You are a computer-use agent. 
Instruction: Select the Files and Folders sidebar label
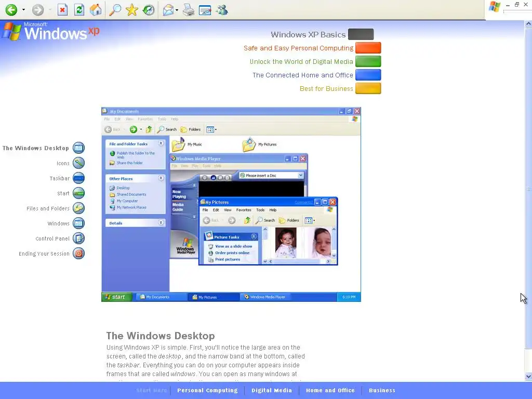pyautogui.click(x=48, y=208)
